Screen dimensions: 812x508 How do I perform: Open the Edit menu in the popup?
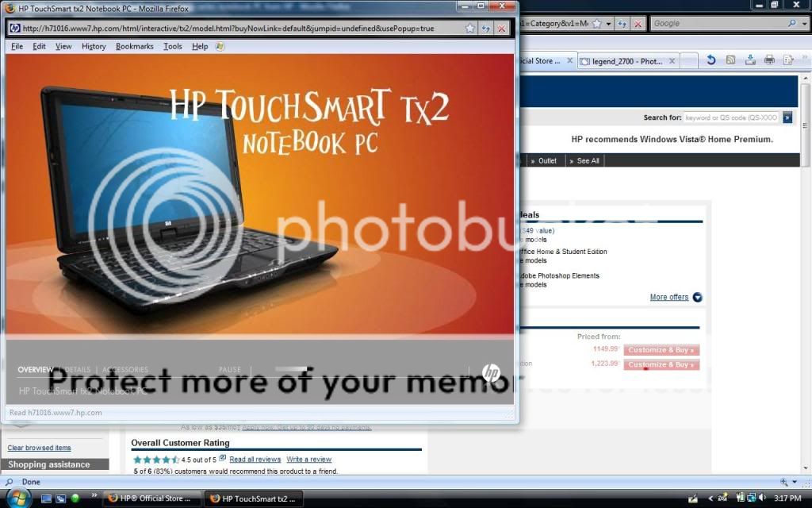pos(40,46)
